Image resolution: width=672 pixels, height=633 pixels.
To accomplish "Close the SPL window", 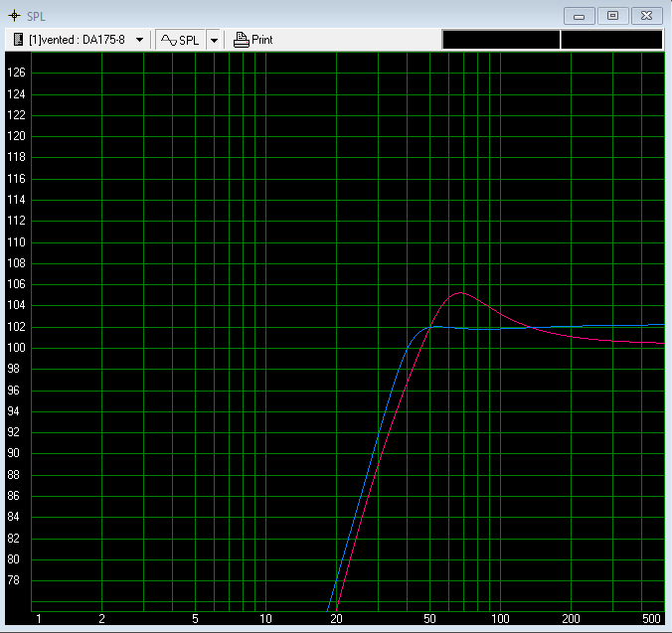I will 646,16.
